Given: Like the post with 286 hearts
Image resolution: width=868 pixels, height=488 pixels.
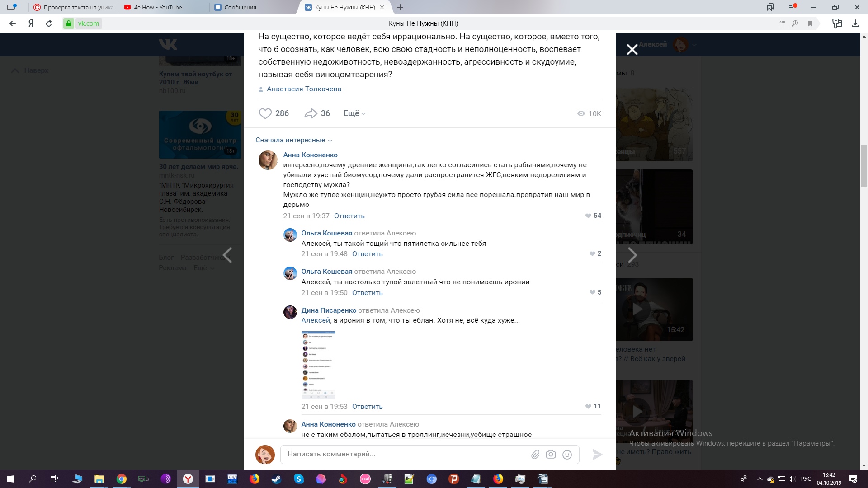Looking at the screenshot, I should 265,113.
